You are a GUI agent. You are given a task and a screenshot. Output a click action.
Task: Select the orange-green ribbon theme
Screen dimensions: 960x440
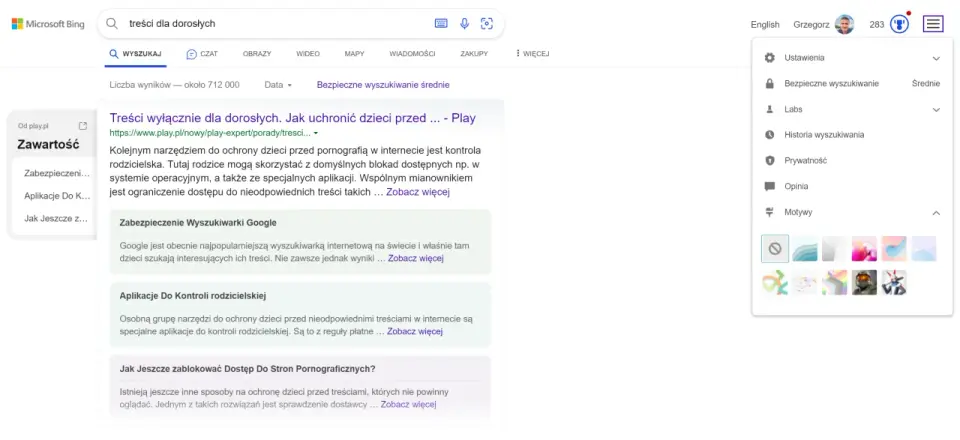[774, 283]
